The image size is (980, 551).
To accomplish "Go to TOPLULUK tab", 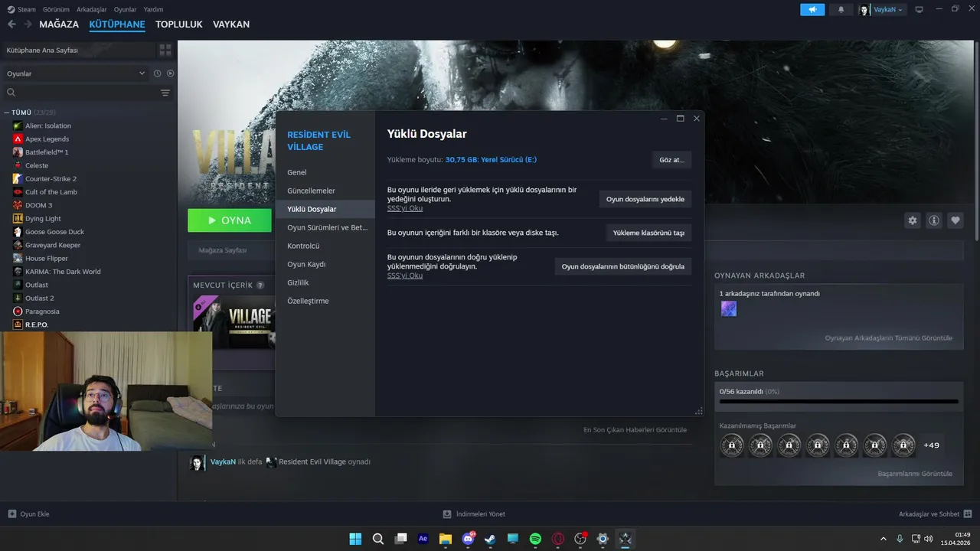I will 179,24.
